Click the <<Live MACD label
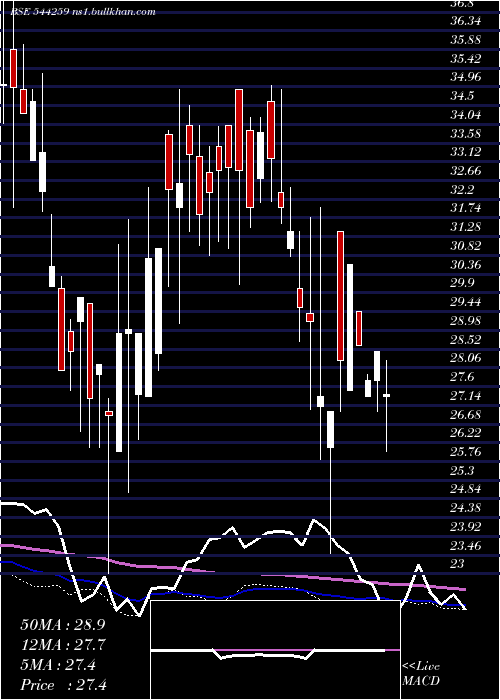This screenshot has width=500, height=700. click(421, 674)
